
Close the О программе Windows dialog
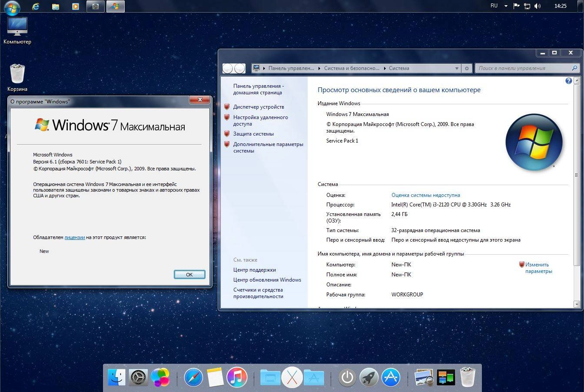[200, 100]
